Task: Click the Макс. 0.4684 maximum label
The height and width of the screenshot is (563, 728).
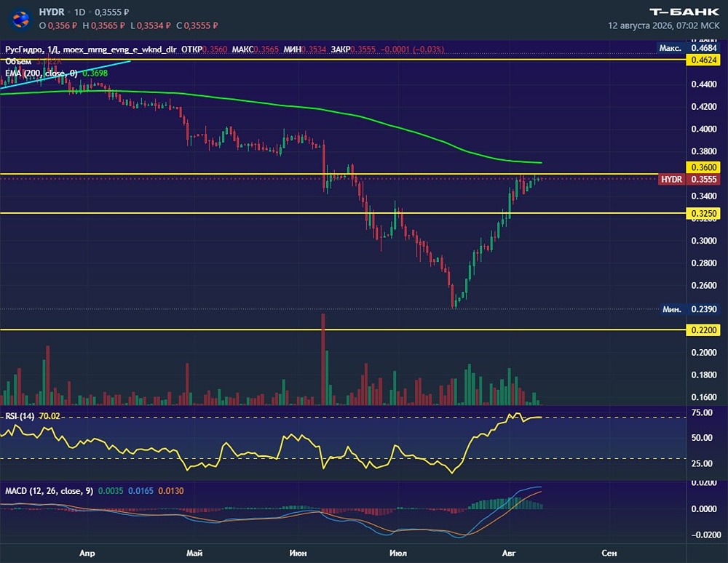Action: (689, 48)
